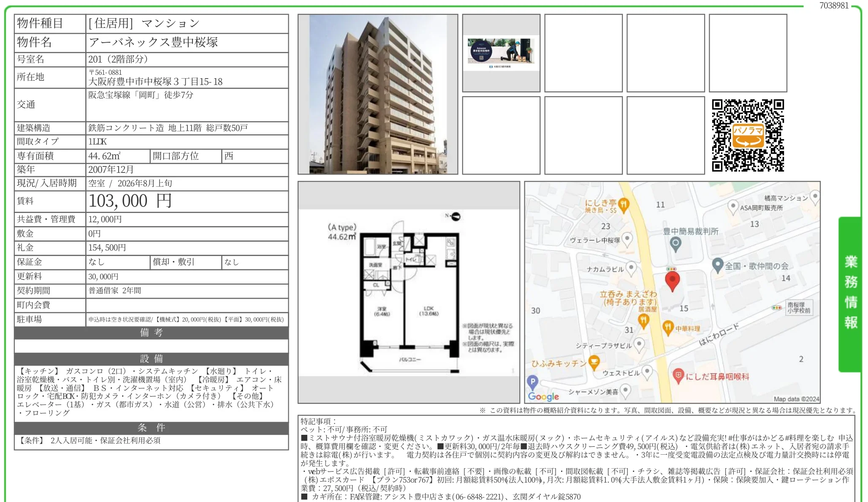Click the 中華料理 restaurant marker
The height and width of the screenshot is (502, 868).
pos(667,328)
